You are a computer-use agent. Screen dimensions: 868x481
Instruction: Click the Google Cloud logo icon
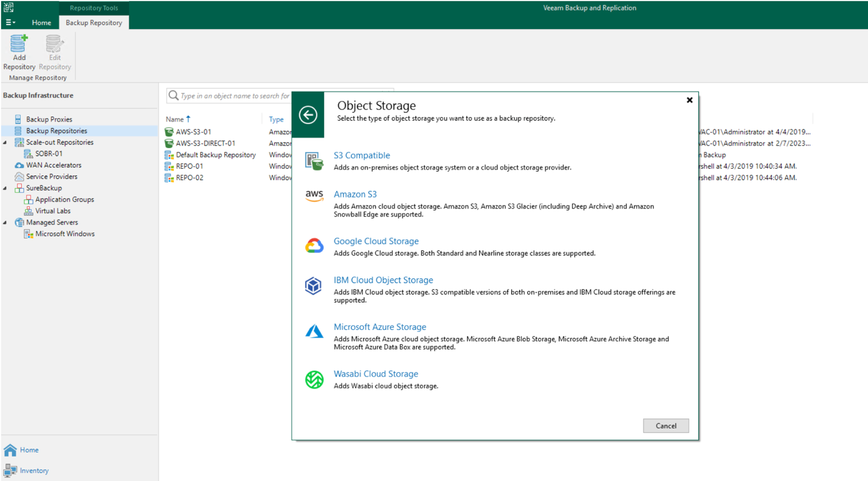coord(314,246)
